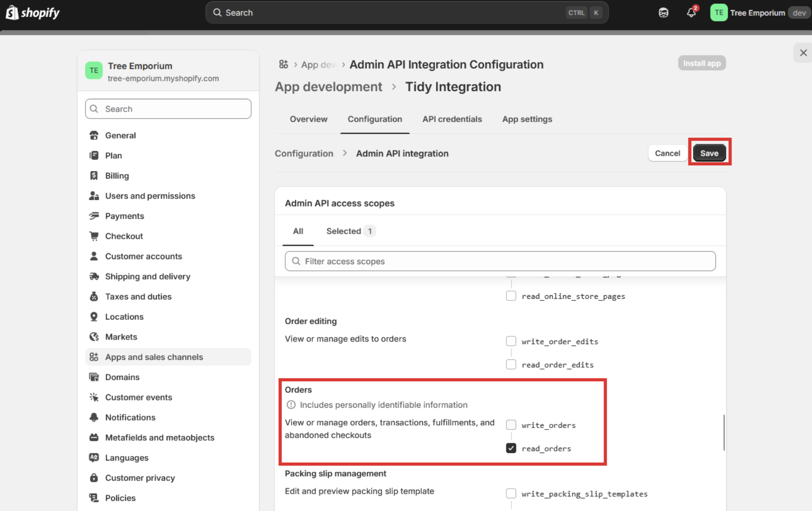Click the Checkout cart icon
Screen dimensions: 812x511
coord(94,236)
